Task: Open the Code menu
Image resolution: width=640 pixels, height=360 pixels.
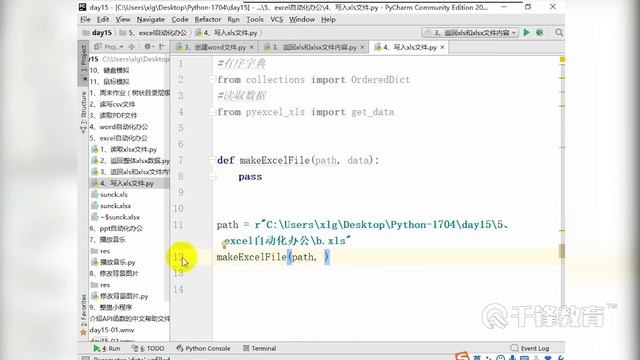Action: [180, 19]
